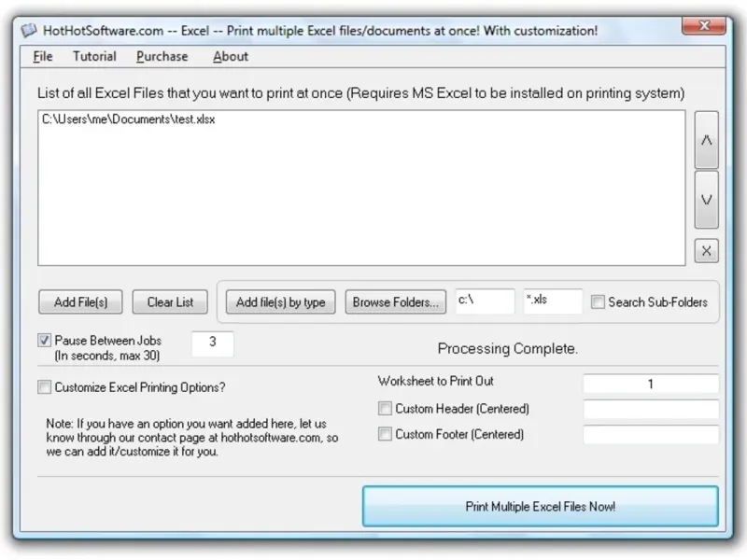The height and width of the screenshot is (560, 747).
Task: Open the Purchase menu
Action: 162,56
